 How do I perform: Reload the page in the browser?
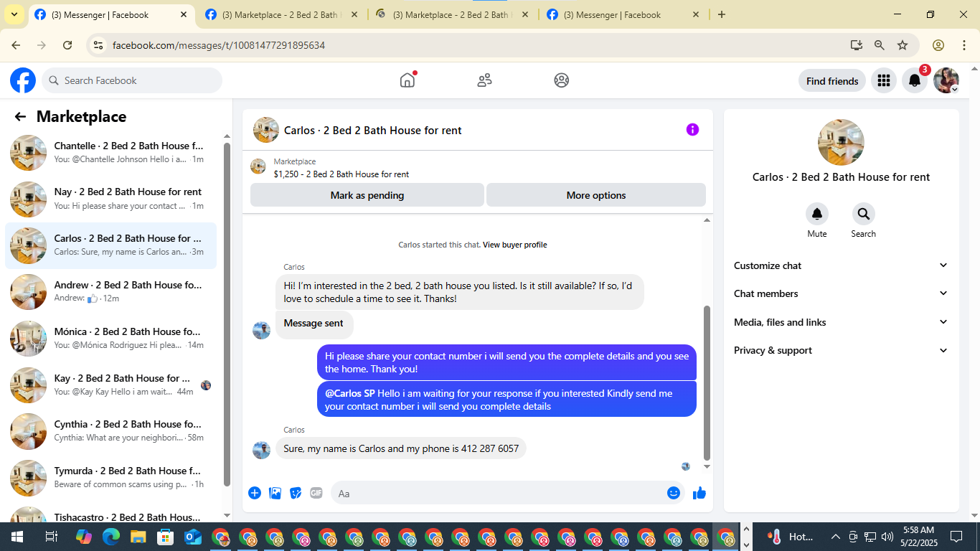(67, 45)
